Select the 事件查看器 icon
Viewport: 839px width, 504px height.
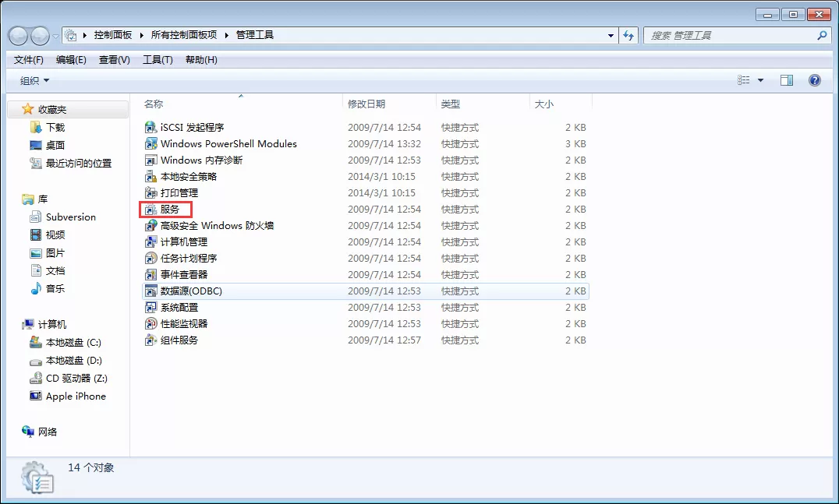coord(151,275)
